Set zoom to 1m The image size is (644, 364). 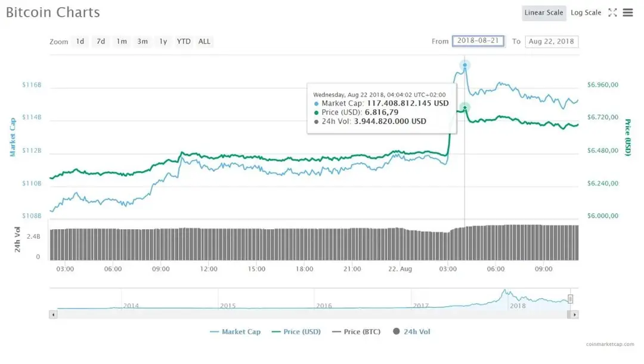coord(122,42)
